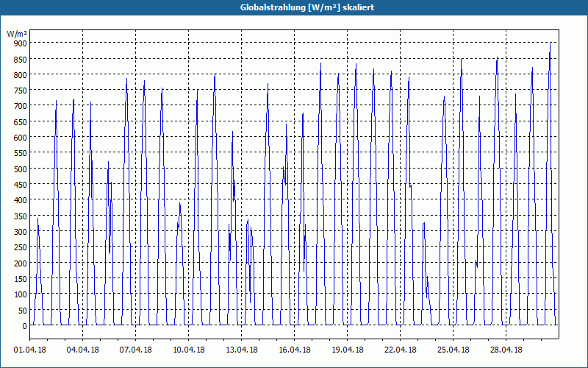Click the 500 y-axis value
The width and height of the screenshot is (588, 368).
[x=21, y=169]
